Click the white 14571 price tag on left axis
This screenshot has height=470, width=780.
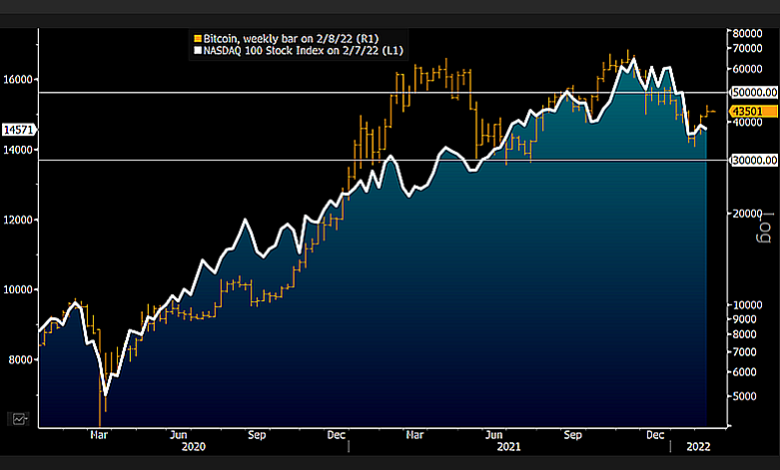pyautogui.click(x=19, y=130)
